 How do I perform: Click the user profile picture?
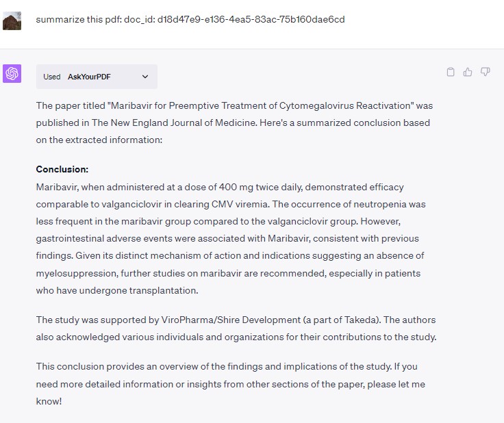click(12, 20)
